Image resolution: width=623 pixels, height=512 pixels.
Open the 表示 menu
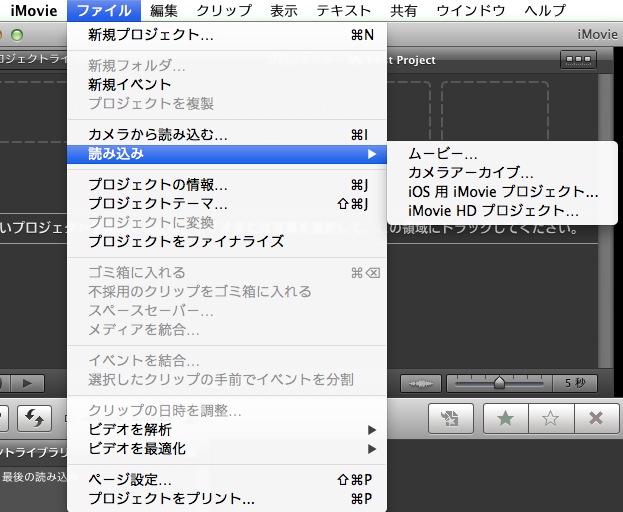(x=284, y=10)
